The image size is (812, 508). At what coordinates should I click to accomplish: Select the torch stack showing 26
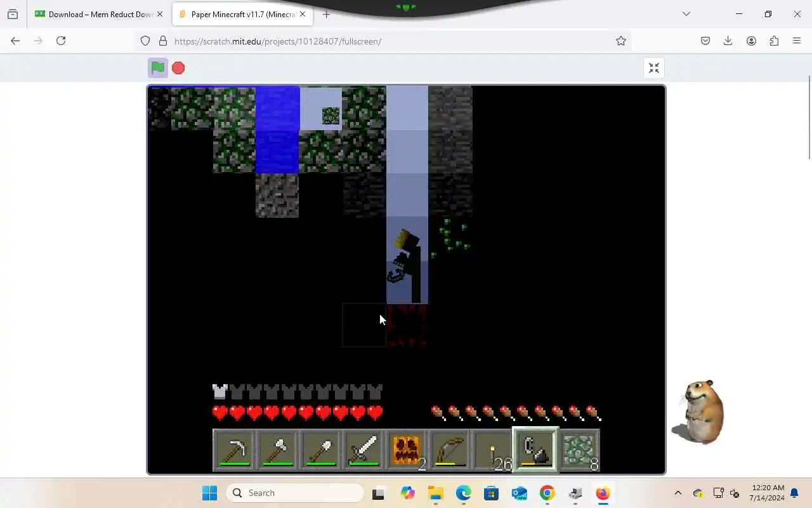(x=493, y=450)
